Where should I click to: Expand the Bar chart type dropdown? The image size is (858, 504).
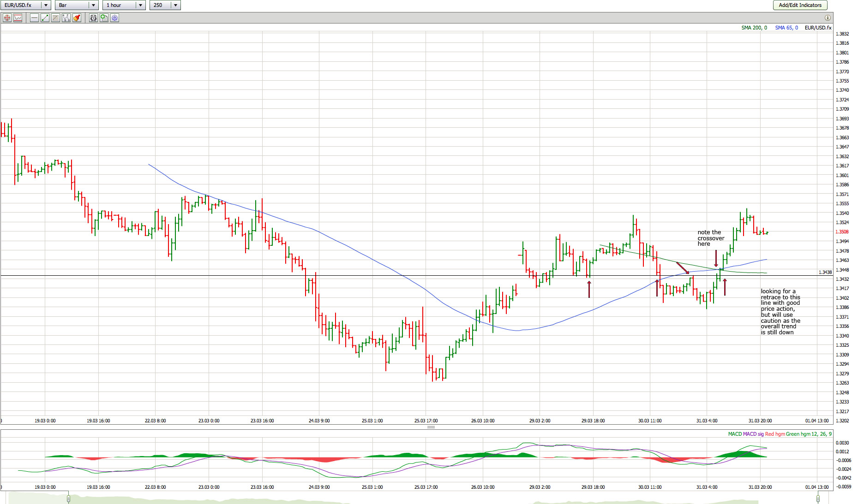(93, 5)
